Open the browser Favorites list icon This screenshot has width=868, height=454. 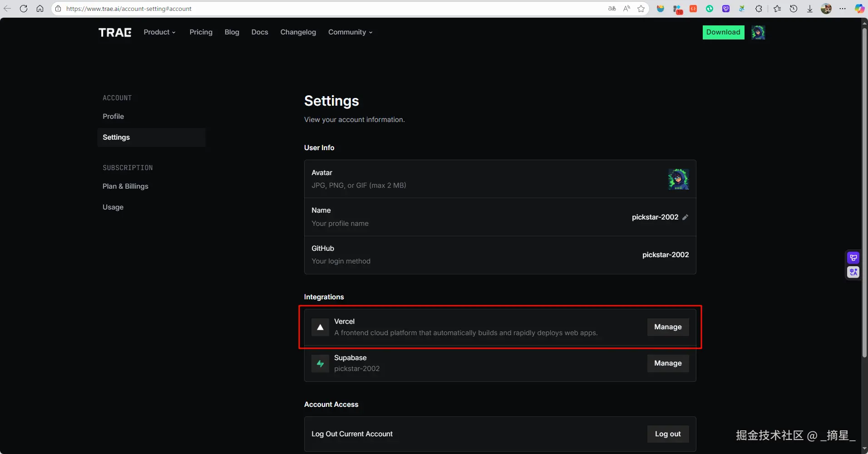point(777,9)
